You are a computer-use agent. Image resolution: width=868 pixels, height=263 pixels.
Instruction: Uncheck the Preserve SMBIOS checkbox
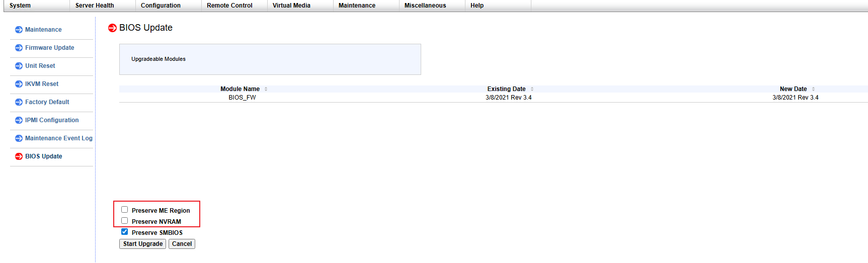click(x=125, y=232)
